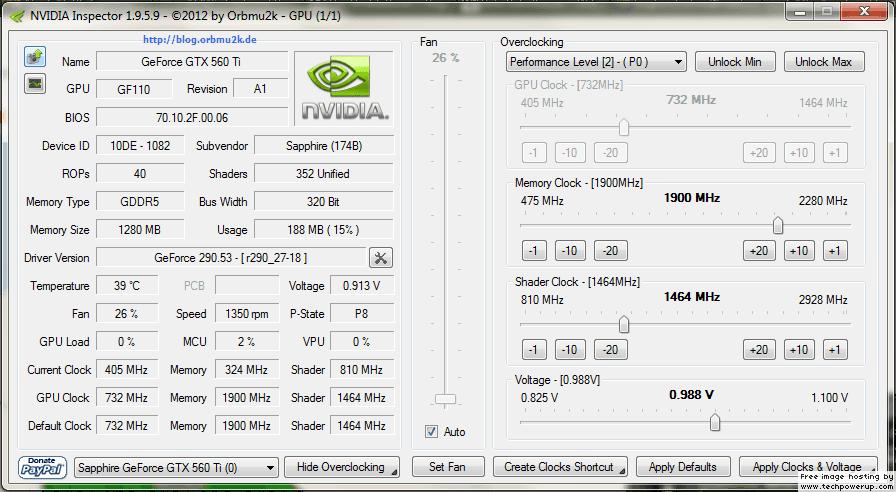Click the Memory Type field GDDR5
The width and height of the screenshot is (896, 492).
(x=140, y=202)
